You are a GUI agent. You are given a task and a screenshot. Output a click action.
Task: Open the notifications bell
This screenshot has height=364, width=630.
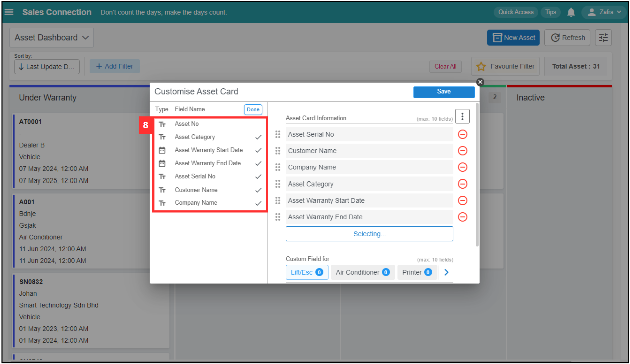(x=571, y=12)
